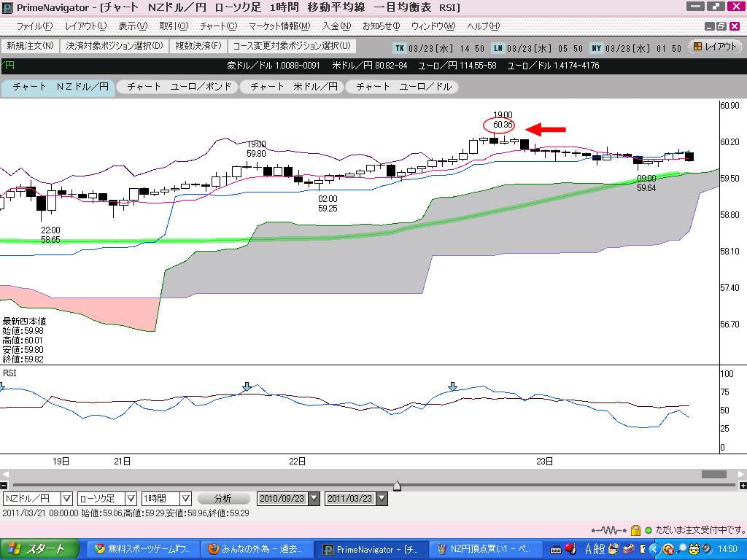Click the 新規注文 new order button

[30, 46]
